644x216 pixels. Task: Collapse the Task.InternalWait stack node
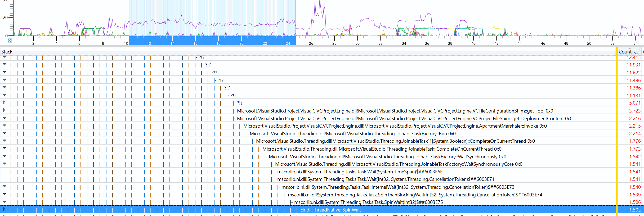click(x=4, y=187)
